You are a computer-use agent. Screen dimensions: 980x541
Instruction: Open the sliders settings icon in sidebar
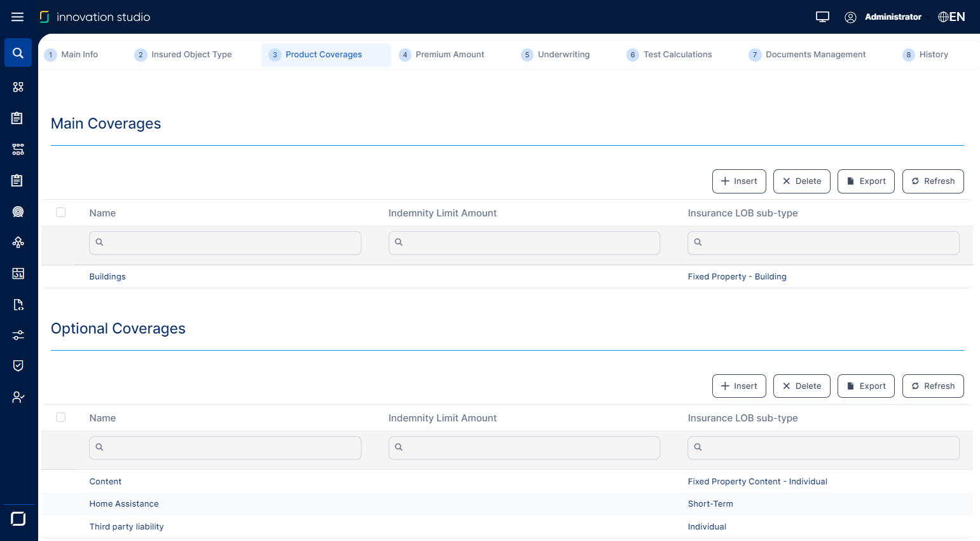18,335
